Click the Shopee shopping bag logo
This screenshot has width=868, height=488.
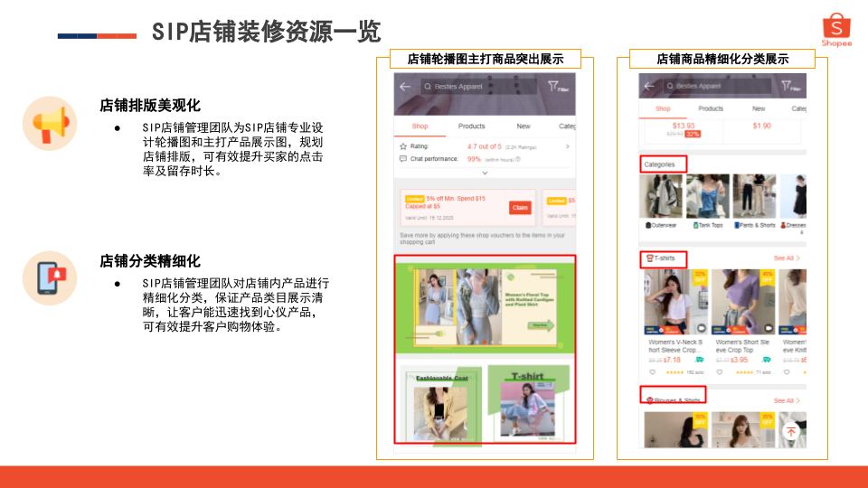tap(836, 29)
